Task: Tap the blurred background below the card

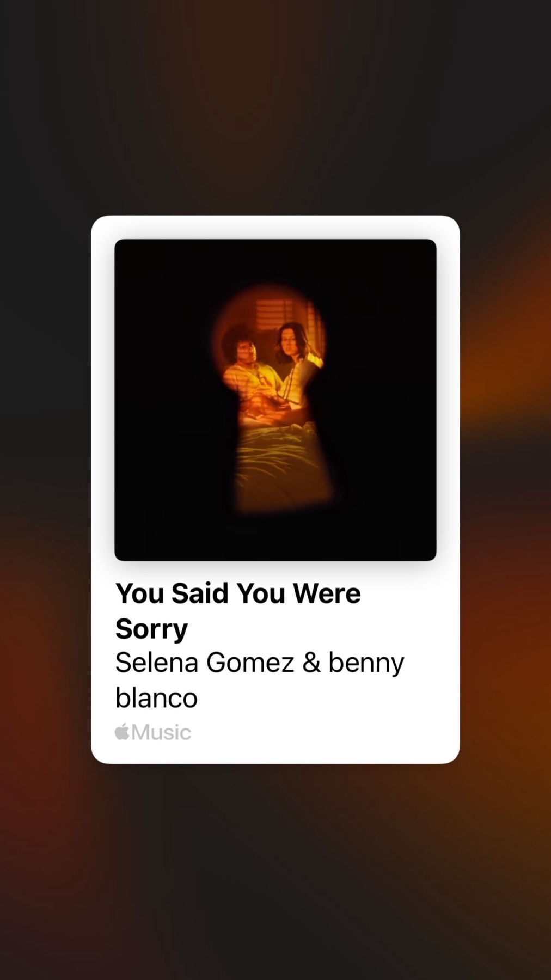Action: 275,871
